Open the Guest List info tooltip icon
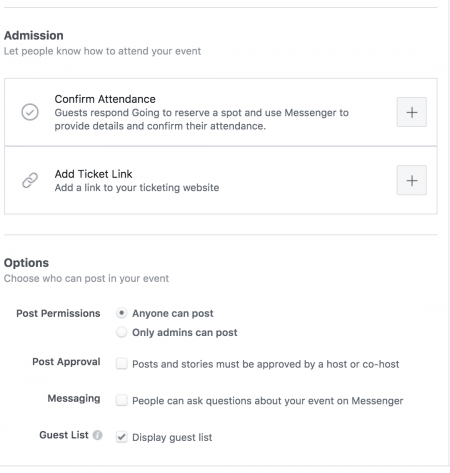 97,435
